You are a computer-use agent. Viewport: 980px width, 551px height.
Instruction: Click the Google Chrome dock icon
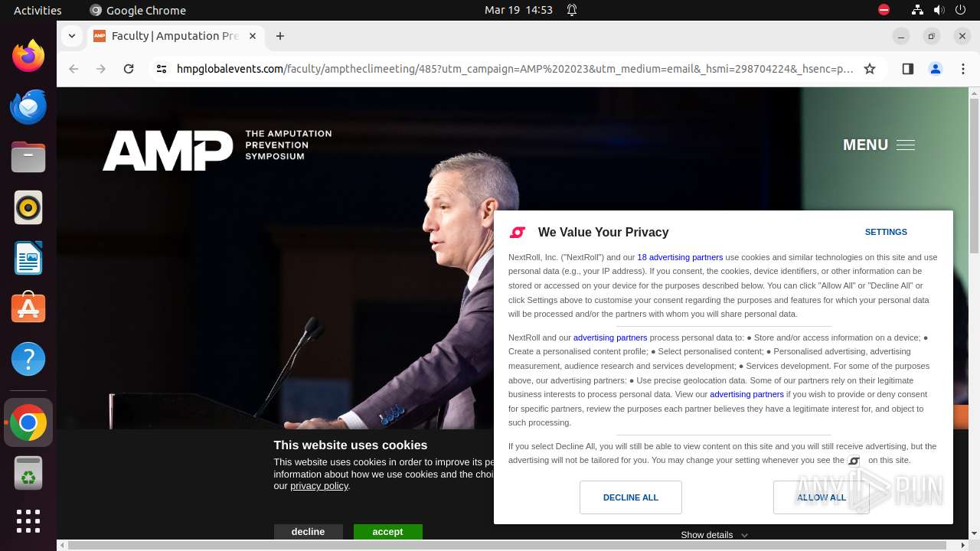(x=28, y=422)
